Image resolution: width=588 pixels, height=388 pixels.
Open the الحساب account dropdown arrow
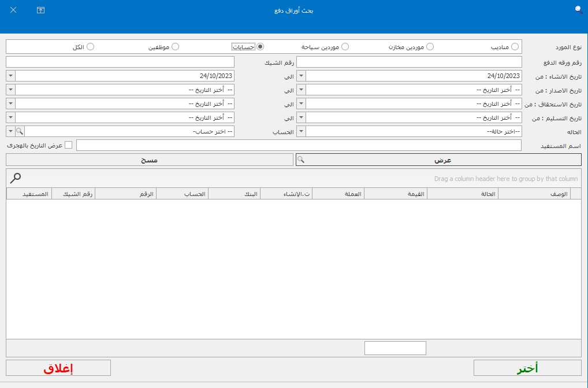tap(10, 132)
